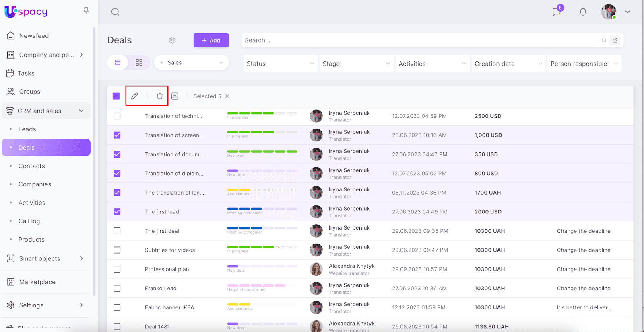Open the Sales funnel dropdown
This screenshot has height=332, width=644.
[191, 63]
